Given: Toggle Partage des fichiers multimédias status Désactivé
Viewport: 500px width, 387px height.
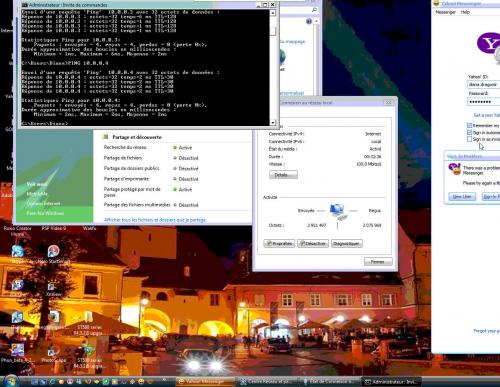Looking at the screenshot, I should (186, 205).
